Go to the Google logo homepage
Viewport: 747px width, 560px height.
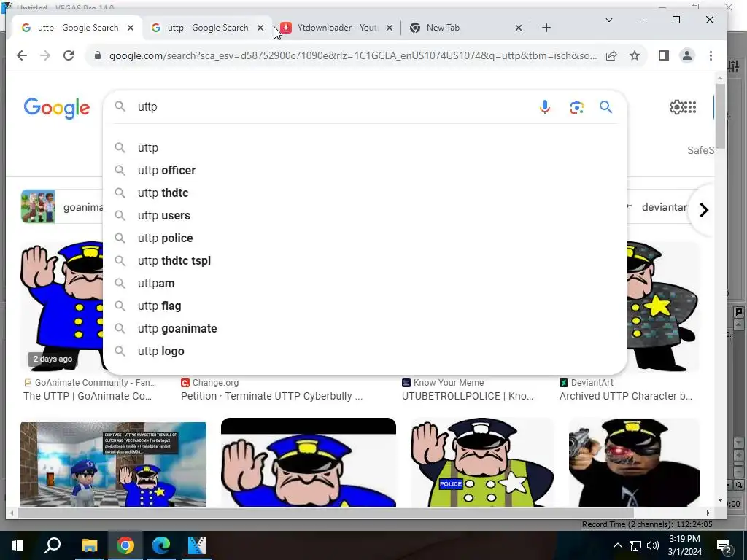pos(57,108)
